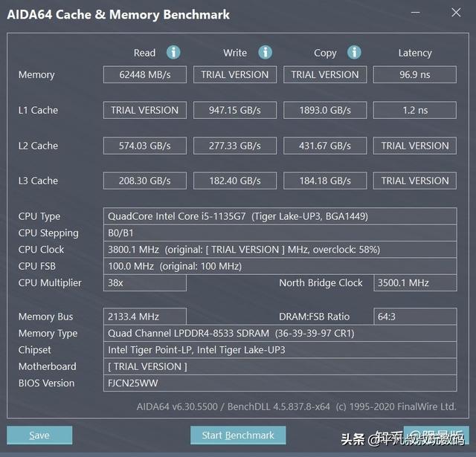Click L1 Cache read TRIAL VERSION cell
The width and height of the screenshot is (476, 457).
[145, 110]
